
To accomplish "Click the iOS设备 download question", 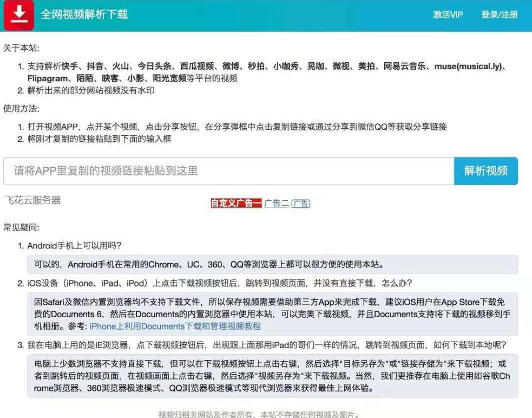I will tap(219, 283).
